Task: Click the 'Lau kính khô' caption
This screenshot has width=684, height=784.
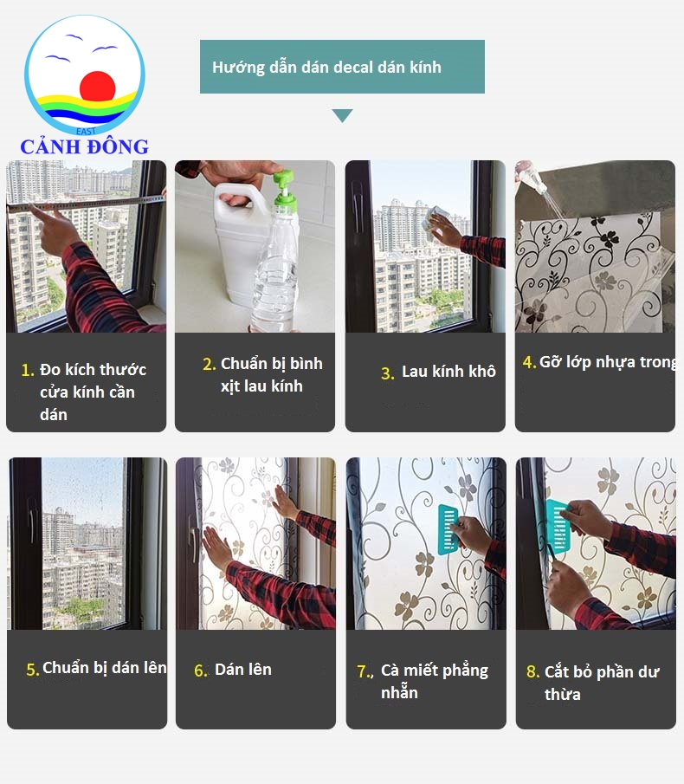Action: click(x=439, y=372)
